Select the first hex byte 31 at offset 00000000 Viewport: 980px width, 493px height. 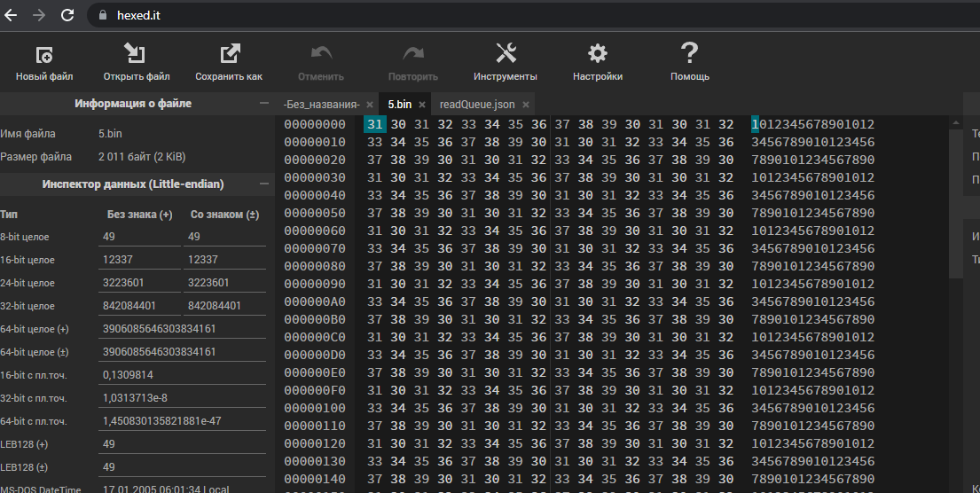(x=374, y=124)
